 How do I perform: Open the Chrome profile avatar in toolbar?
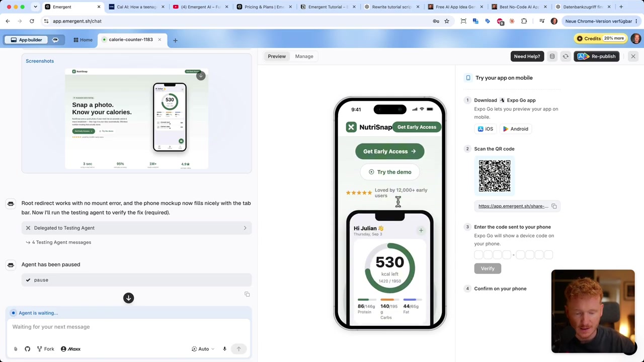(554, 21)
